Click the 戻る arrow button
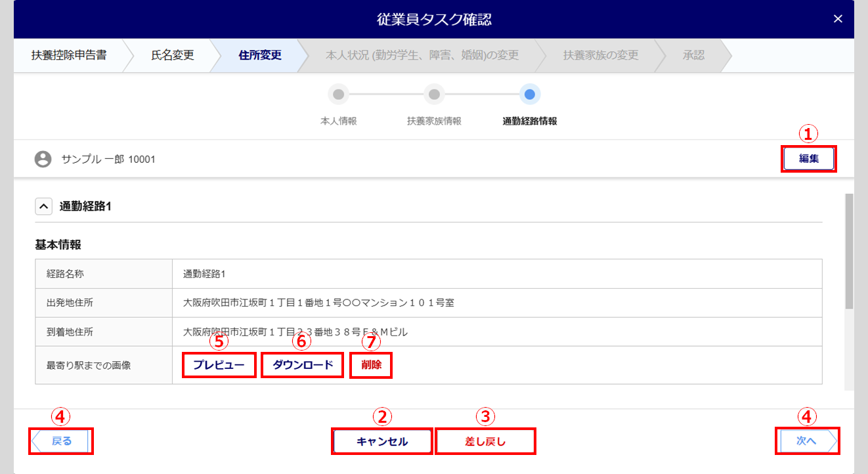Viewport: 868px width, 474px height. click(61, 441)
